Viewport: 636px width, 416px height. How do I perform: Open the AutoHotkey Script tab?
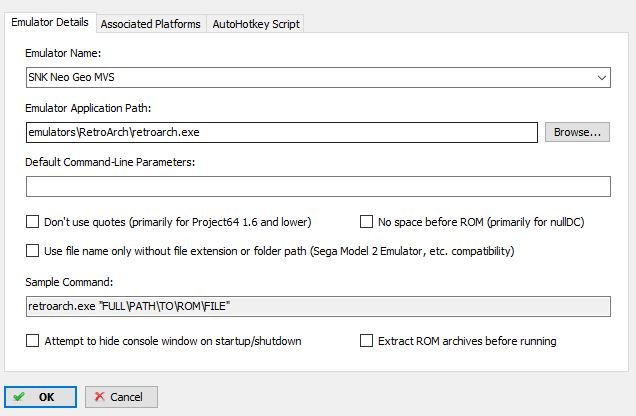tap(256, 24)
